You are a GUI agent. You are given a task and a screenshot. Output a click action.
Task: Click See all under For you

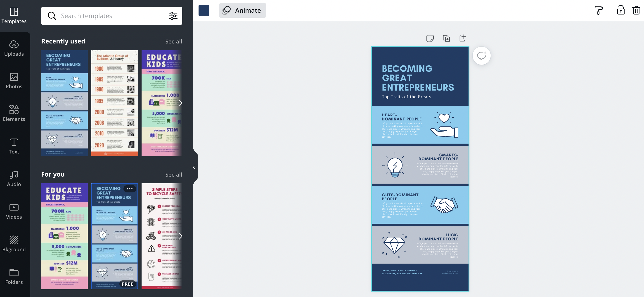[x=174, y=174]
